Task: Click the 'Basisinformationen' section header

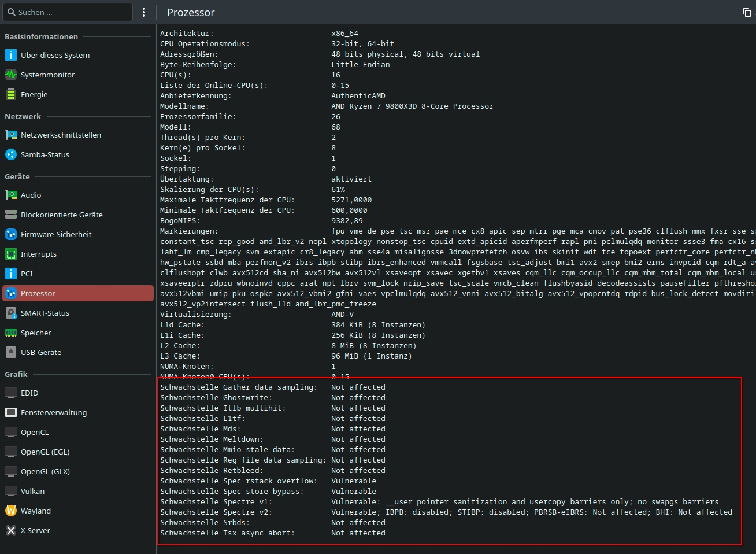Action: pyautogui.click(x=41, y=36)
